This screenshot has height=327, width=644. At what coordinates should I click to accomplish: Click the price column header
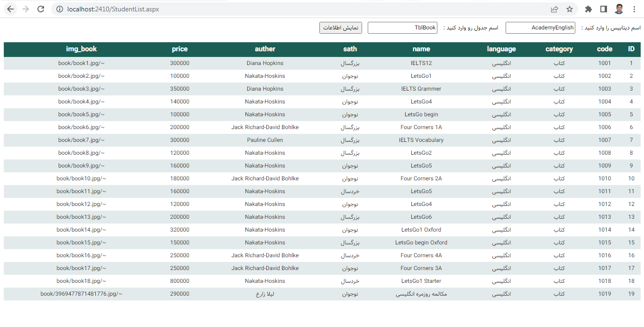(180, 49)
